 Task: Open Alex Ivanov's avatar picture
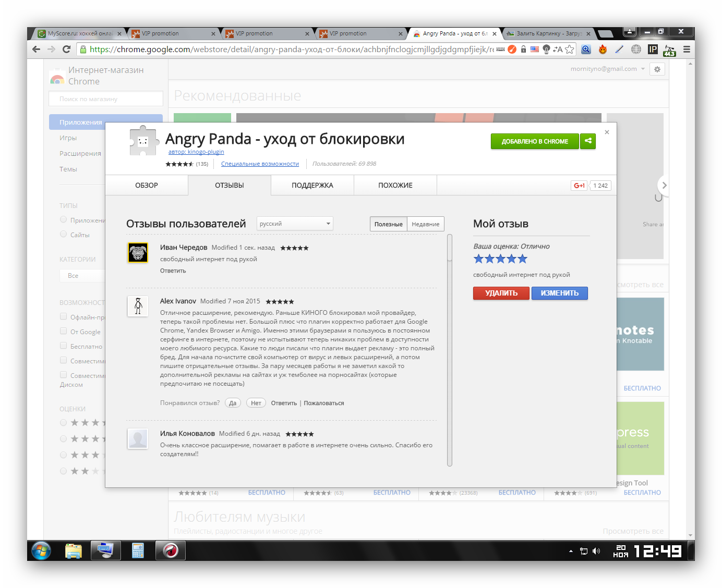(138, 307)
